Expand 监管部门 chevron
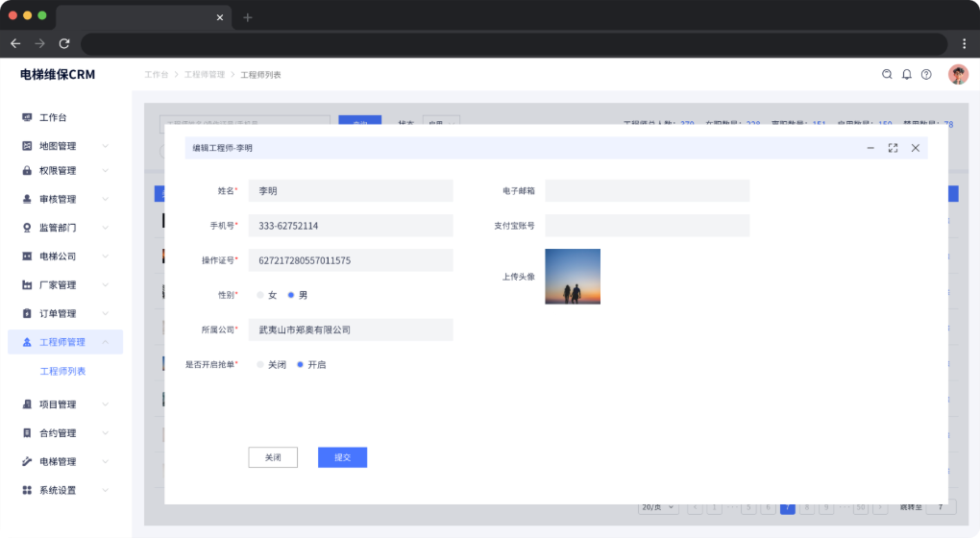Screen dimensions: 980x538 105,228
